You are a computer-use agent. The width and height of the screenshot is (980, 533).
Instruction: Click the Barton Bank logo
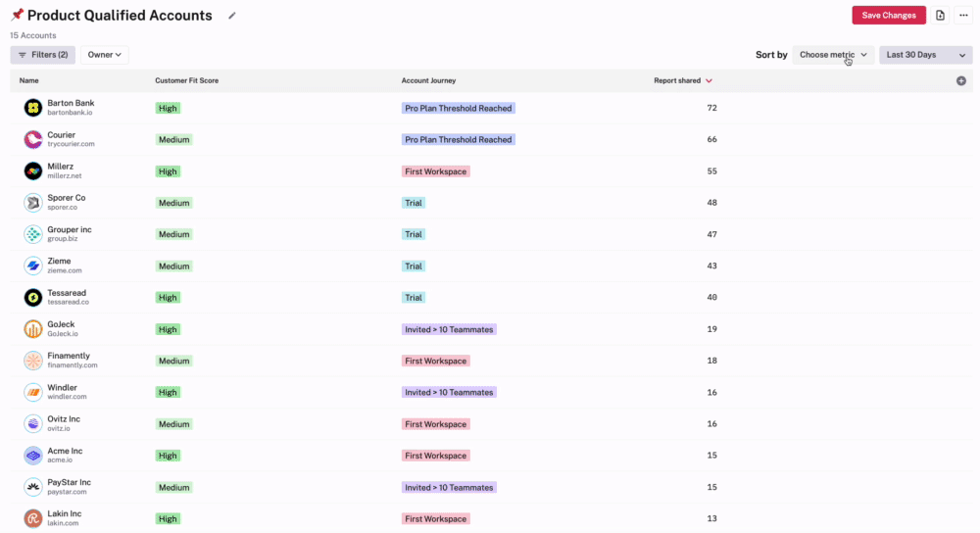(33, 108)
